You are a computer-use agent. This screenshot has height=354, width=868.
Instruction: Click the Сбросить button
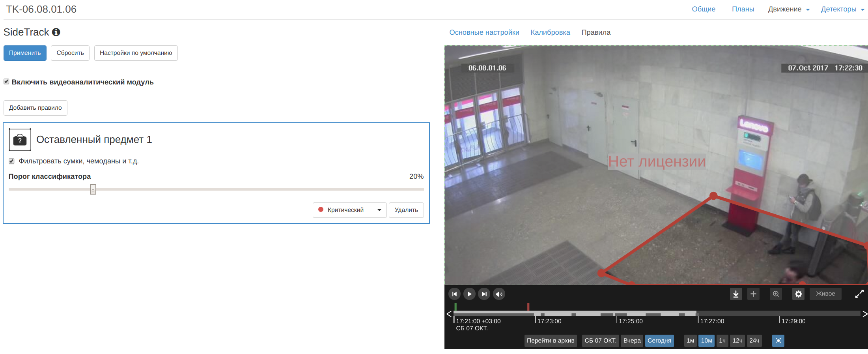tap(70, 53)
